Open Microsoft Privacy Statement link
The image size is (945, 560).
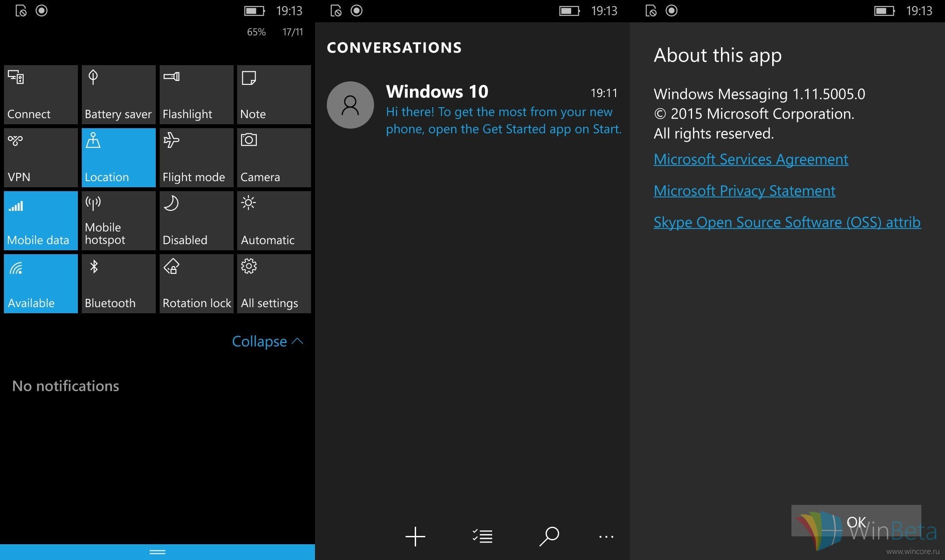click(744, 191)
